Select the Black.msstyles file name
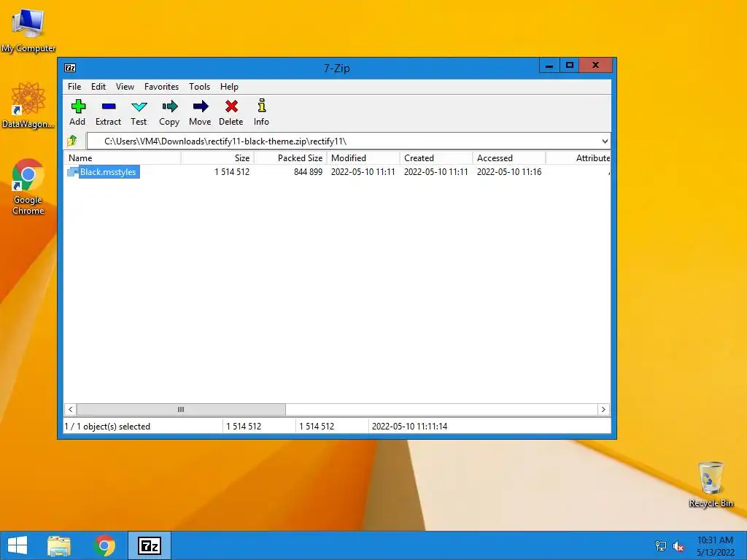747x560 pixels. pyautogui.click(x=108, y=172)
